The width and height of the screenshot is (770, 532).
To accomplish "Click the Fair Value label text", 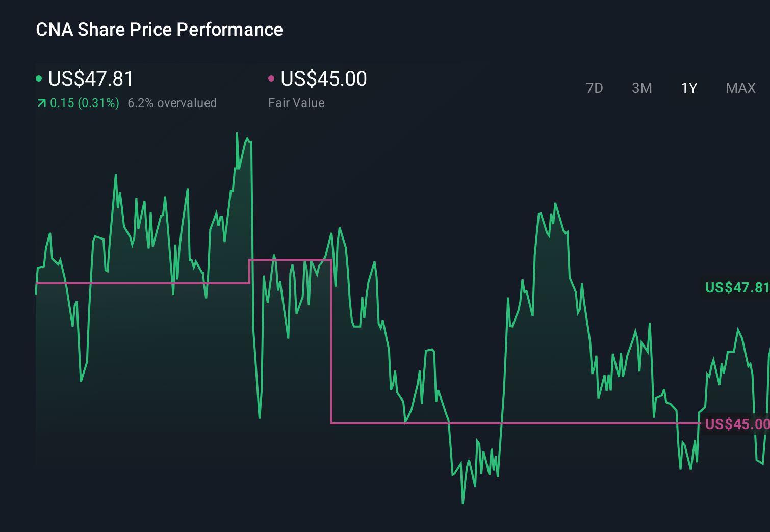I will (296, 102).
